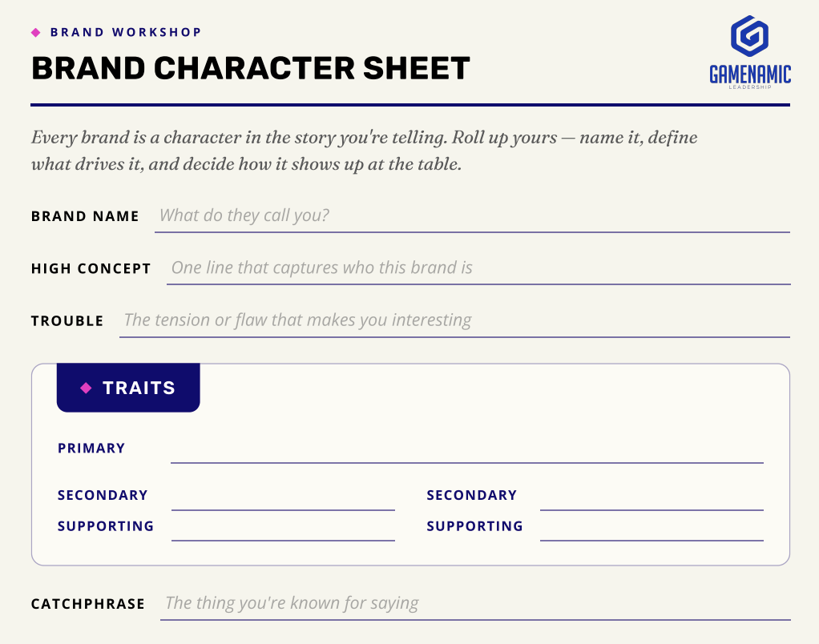Viewport: 819px width, 644px height.
Task: Click the Brand Name label
Action: pyautogui.click(x=85, y=216)
